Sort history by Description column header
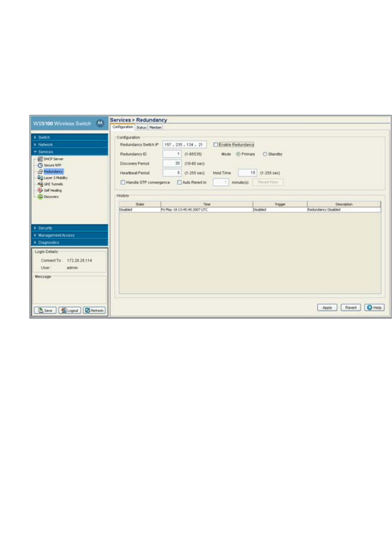Viewport: 392px width, 543px height. pyautogui.click(x=344, y=204)
